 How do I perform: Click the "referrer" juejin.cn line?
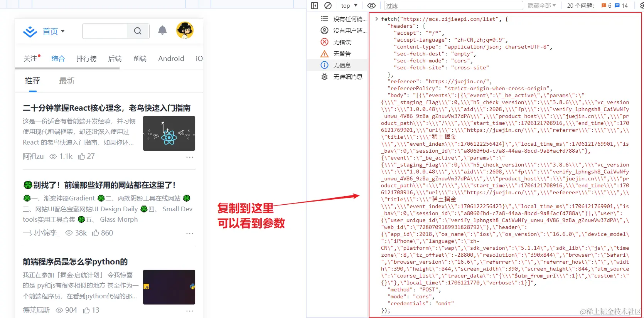[x=440, y=81]
